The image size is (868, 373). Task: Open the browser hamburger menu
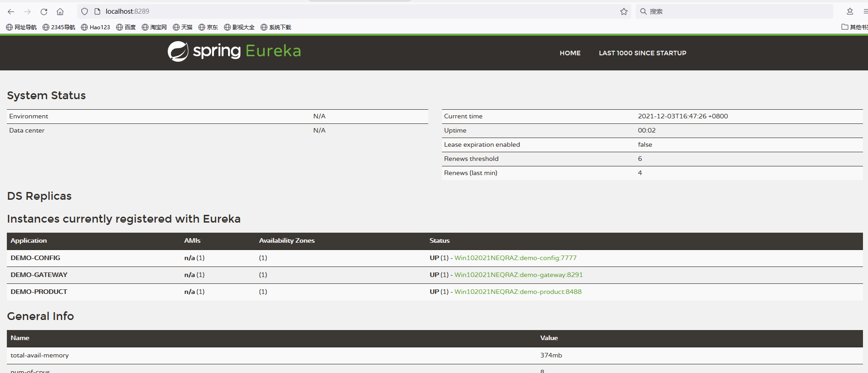(865, 11)
